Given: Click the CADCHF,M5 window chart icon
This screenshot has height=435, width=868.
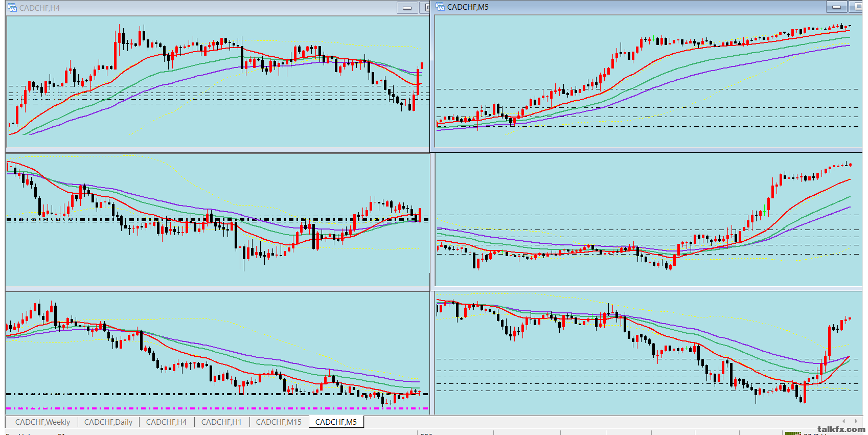Looking at the screenshot, I should [440, 7].
